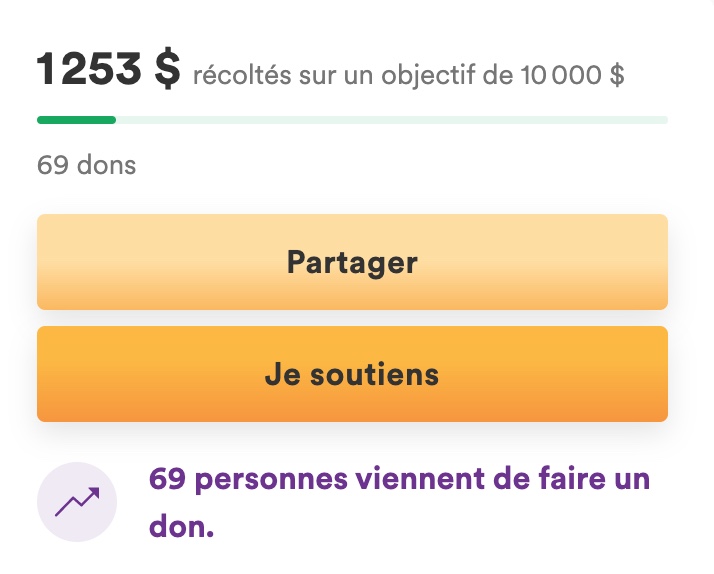Click the Je soutiens button

coord(352,374)
